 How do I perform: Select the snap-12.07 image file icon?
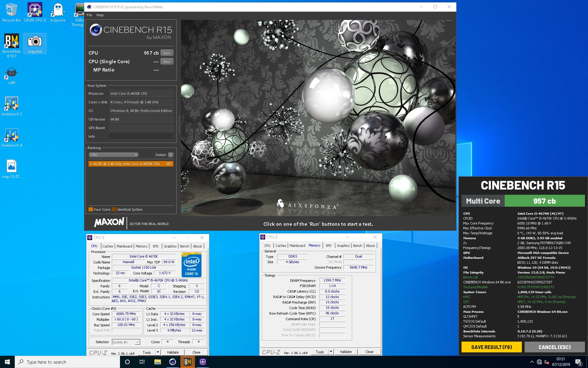tap(11, 169)
